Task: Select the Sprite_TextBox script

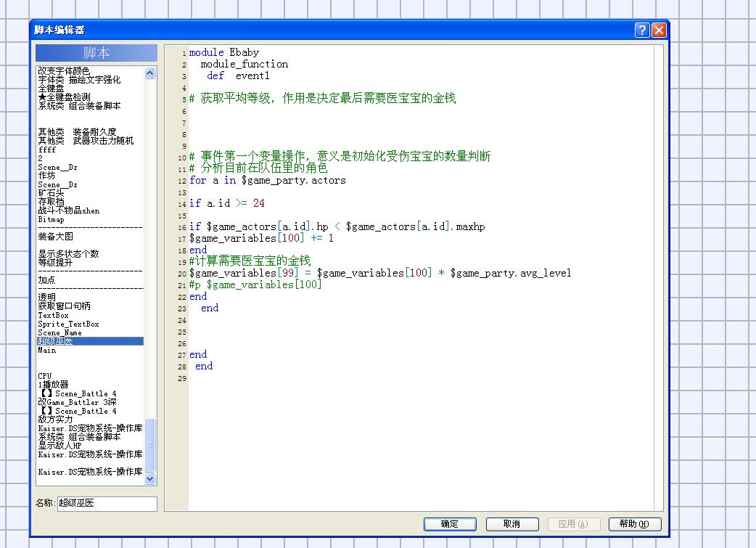Action: coord(68,324)
